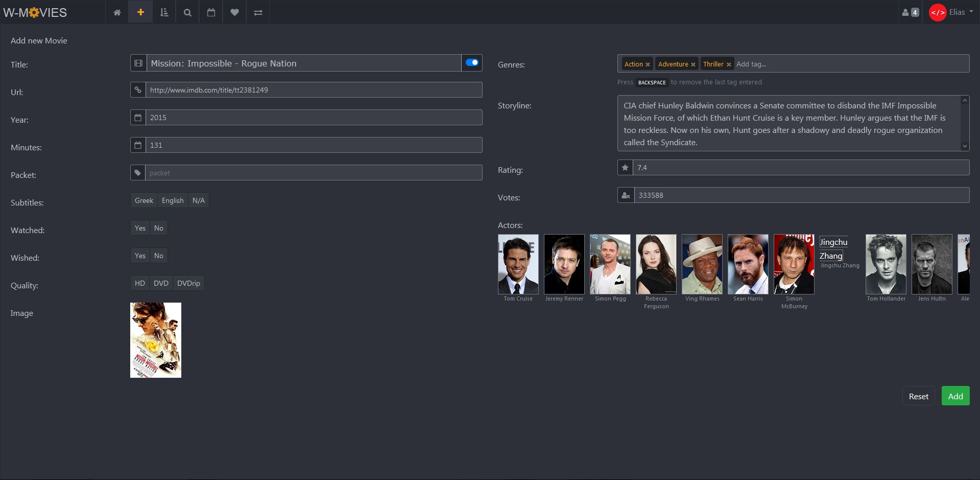Choose HD quality
The image size is (980, 480).
click(140, 283)
